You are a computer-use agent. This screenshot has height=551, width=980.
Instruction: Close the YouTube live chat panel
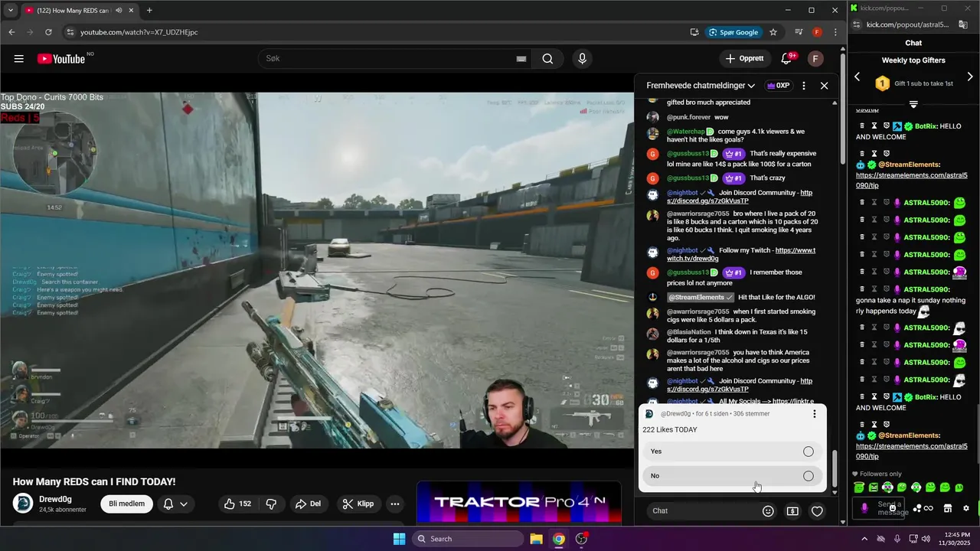(825, 86)
